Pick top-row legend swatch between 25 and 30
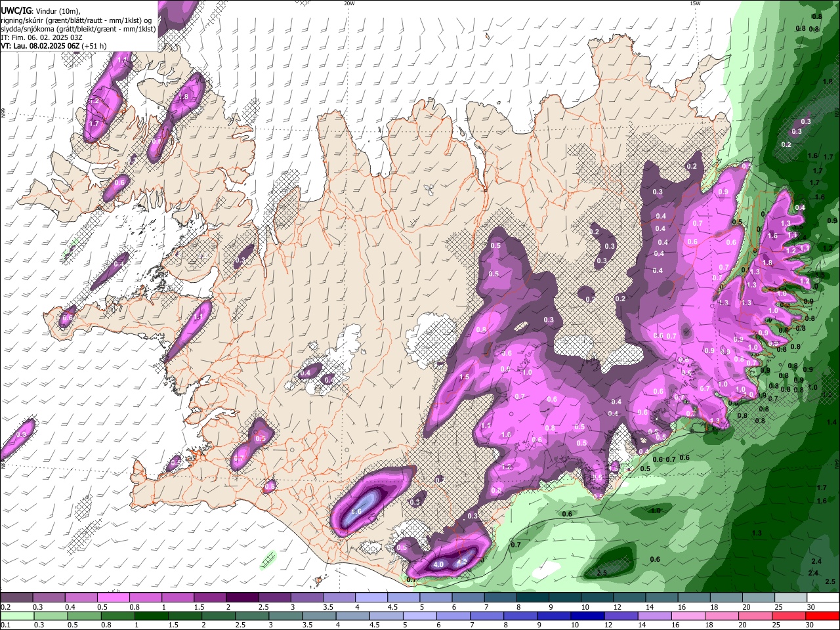Screen dimensions: 840x630 click(x=791, y=597)
